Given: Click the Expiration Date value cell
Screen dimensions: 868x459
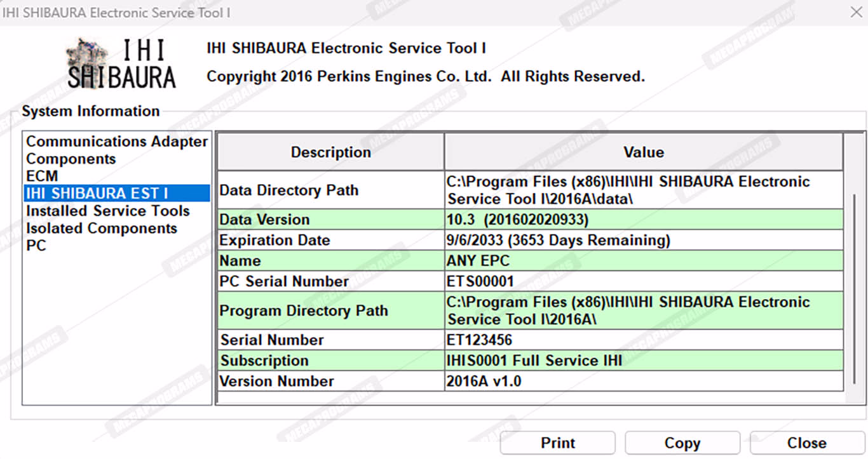Looking at the screenshot, I should (643, 241).
